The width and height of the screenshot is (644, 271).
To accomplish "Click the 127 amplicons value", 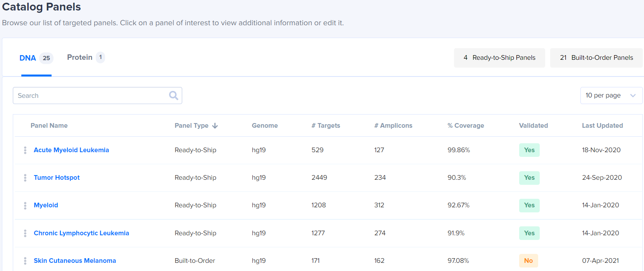I will point(379,150).
